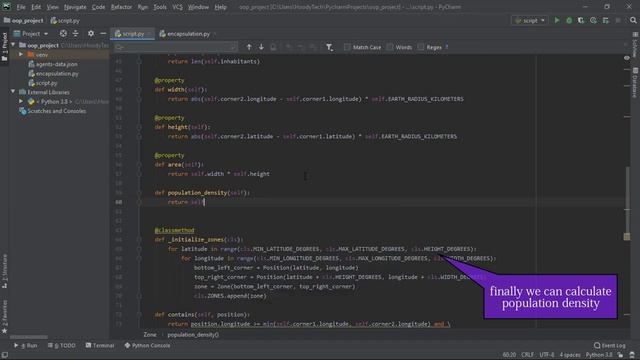Click the editor inspection eye icon

click(627, 58)
